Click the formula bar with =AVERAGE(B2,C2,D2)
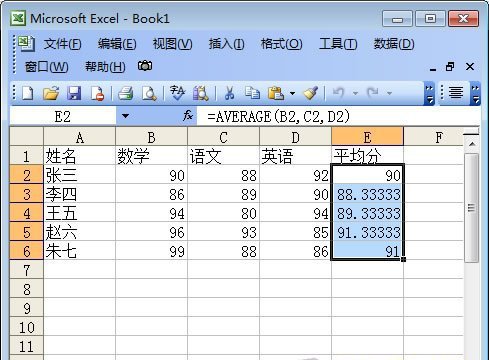The width and height of the screenshot is (489, 360). click(x=338, y=116)
